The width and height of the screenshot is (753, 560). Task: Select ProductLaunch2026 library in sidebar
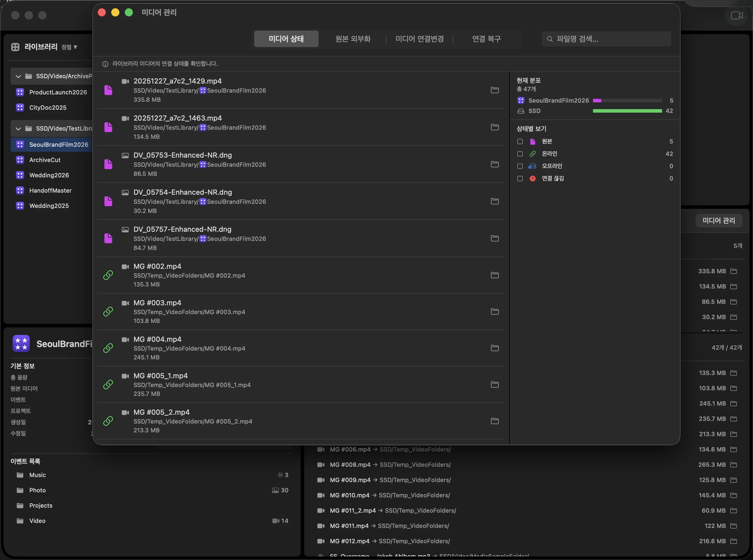tap(51, 92)
